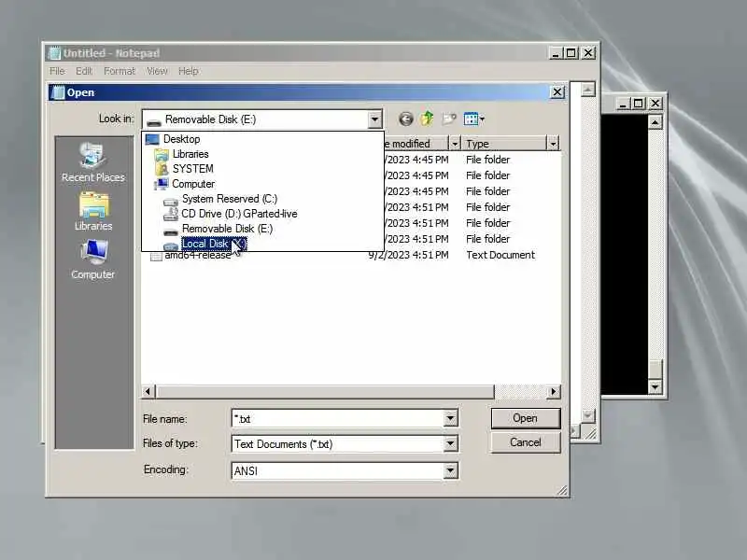Expand the Files of type dropdown
Viewport: 747px width, 560px height.
point(450,444)
